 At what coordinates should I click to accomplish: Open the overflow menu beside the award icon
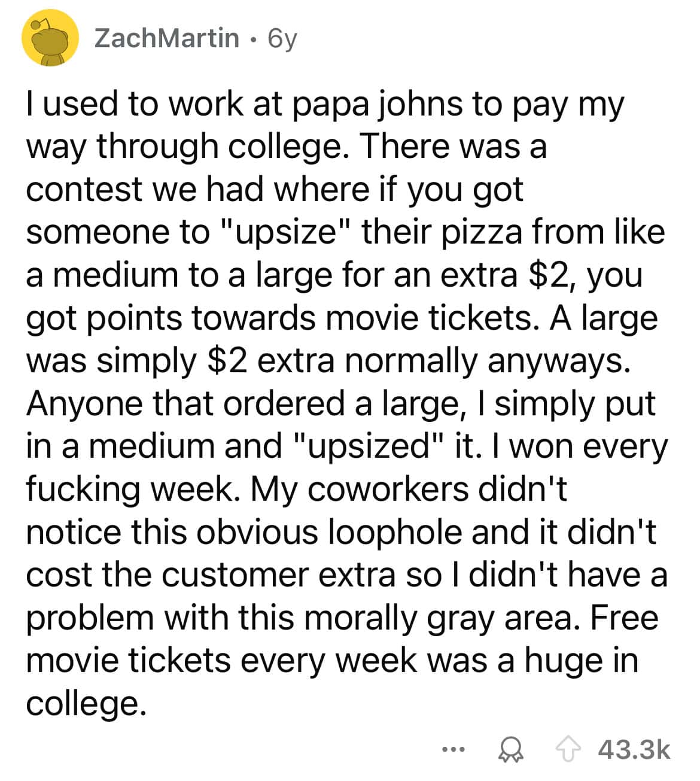pos(453,747)
